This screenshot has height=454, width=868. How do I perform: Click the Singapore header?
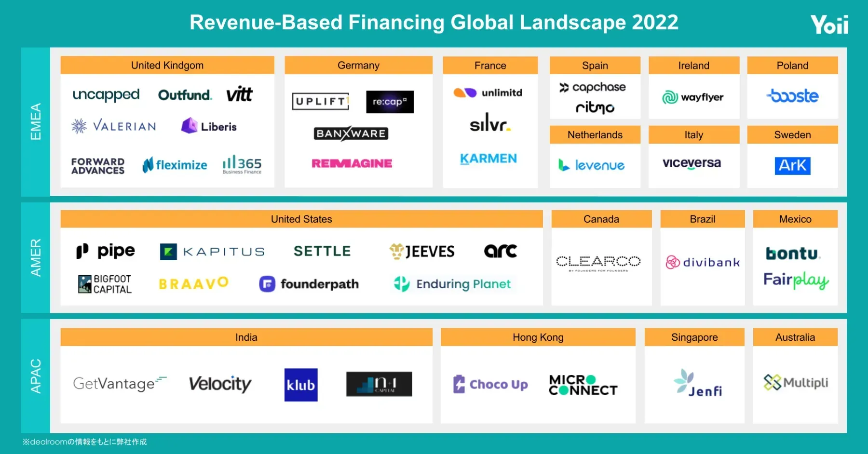(694, 337)
